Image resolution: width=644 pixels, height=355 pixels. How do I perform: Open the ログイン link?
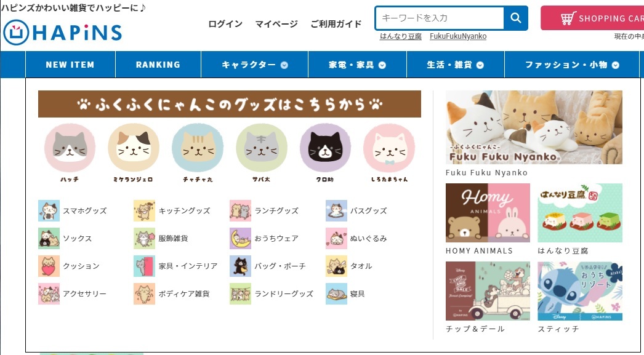[225, 24]
